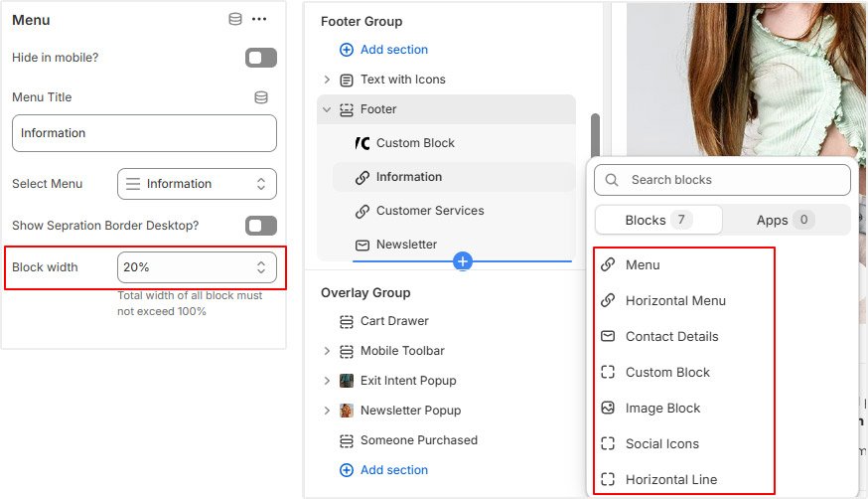Image resolution: width=868 pixels, height=499 pixels.
Task: Click the blue plus add-block button under Newsletter
Action: (x=462, y=260)
